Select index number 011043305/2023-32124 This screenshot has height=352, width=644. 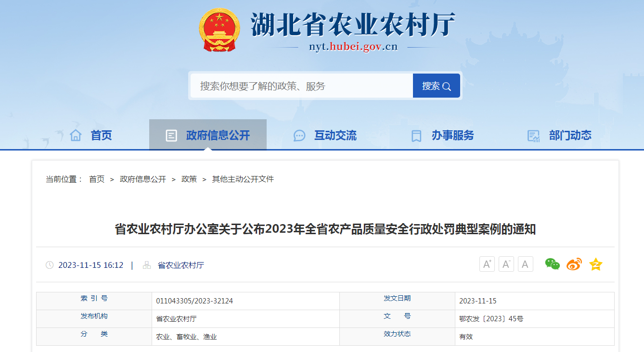pyautogui.click(x=194, y=301)
